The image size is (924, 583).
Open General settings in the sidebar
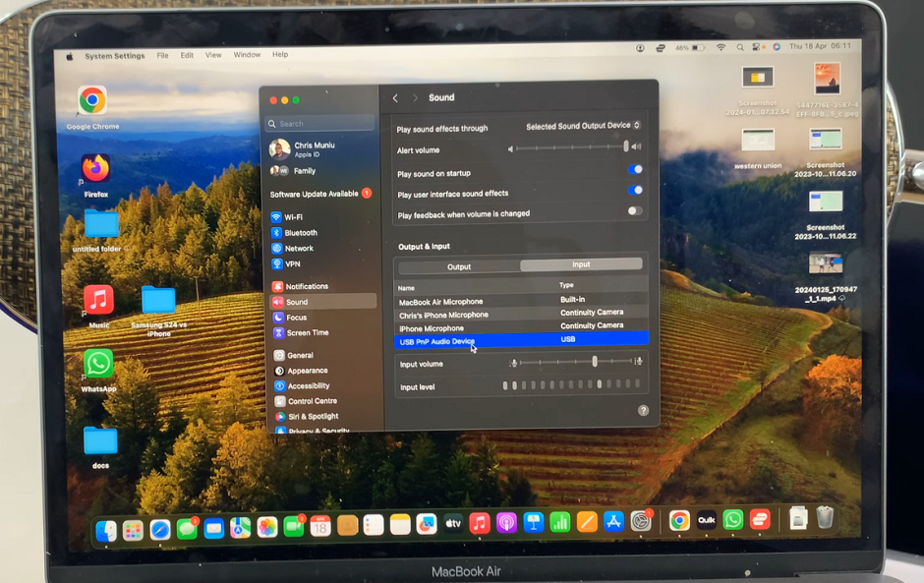(x=294, y=355)
